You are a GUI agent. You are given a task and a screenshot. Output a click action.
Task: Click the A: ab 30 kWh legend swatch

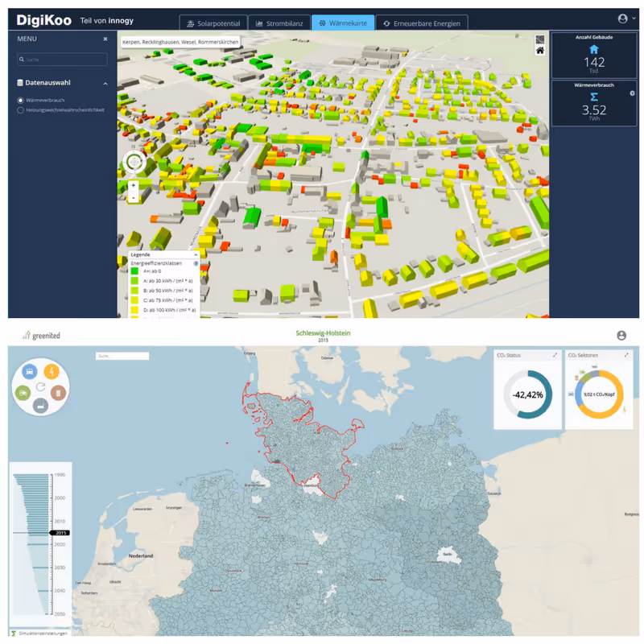point(134,281)
